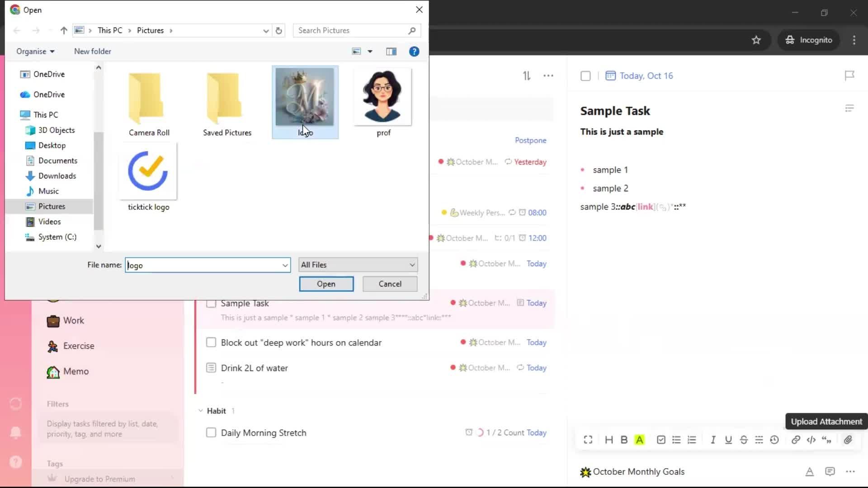Apply highlight color with the A icon
This screenshot has width=868, height=488.
639,440
